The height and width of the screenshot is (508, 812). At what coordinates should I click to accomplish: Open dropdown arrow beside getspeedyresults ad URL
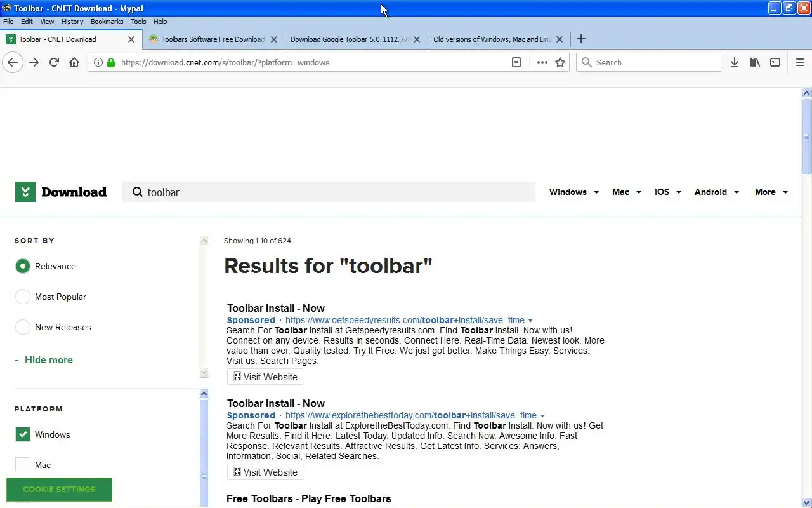click(x=530, y=321)
